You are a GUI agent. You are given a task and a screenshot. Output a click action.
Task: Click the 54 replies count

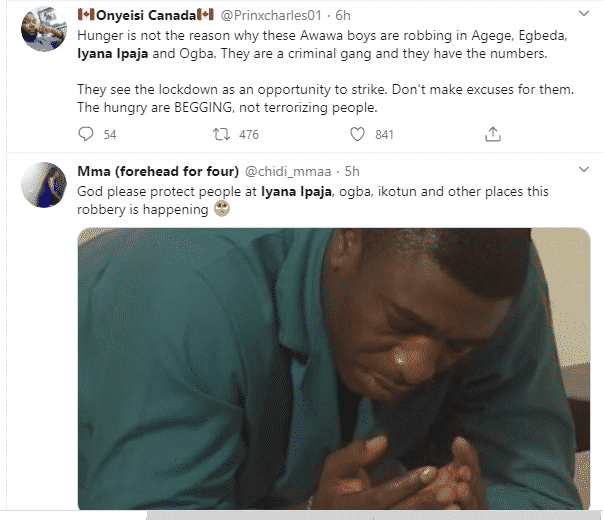(110, 134)
